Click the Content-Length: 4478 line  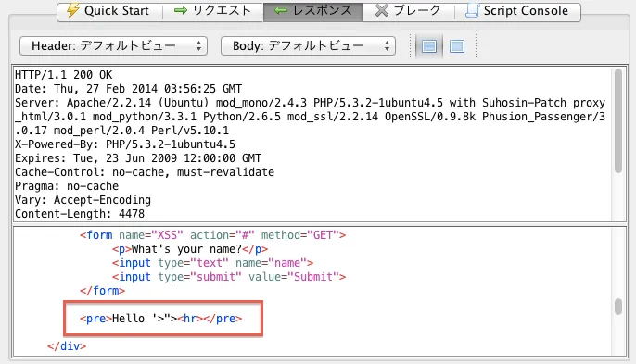coord(80,214)
